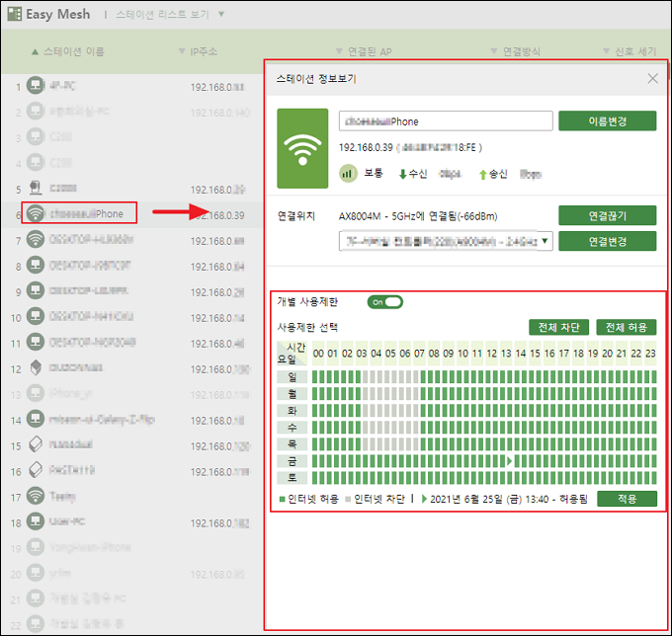
Task: Click faded PC icon of station row 2
Action: pyautogui.click(x=36, y=111)
